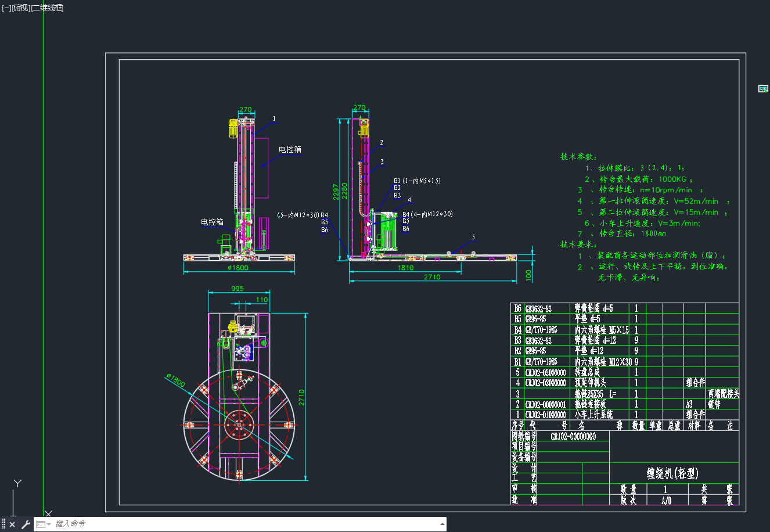Select the 小车上升系统 parts list entry

(593, 415)
